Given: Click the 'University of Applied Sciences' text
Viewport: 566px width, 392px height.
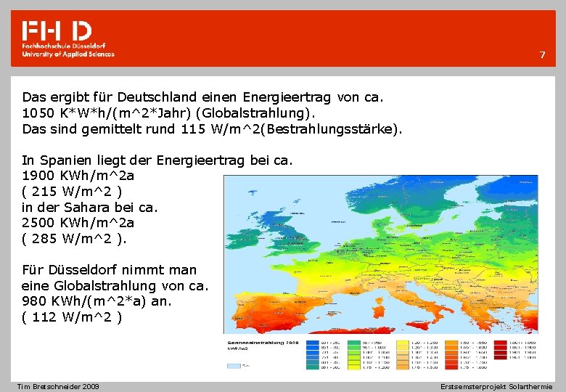Looking at the screenshot, I should point(68,54).
